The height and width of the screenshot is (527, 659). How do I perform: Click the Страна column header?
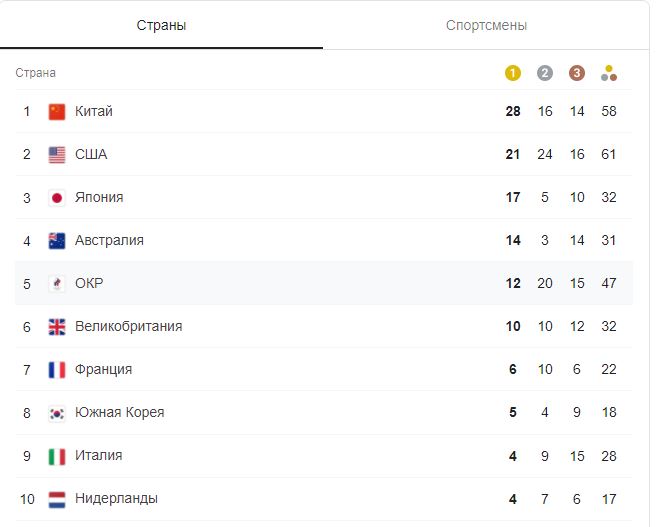point(36,73)
